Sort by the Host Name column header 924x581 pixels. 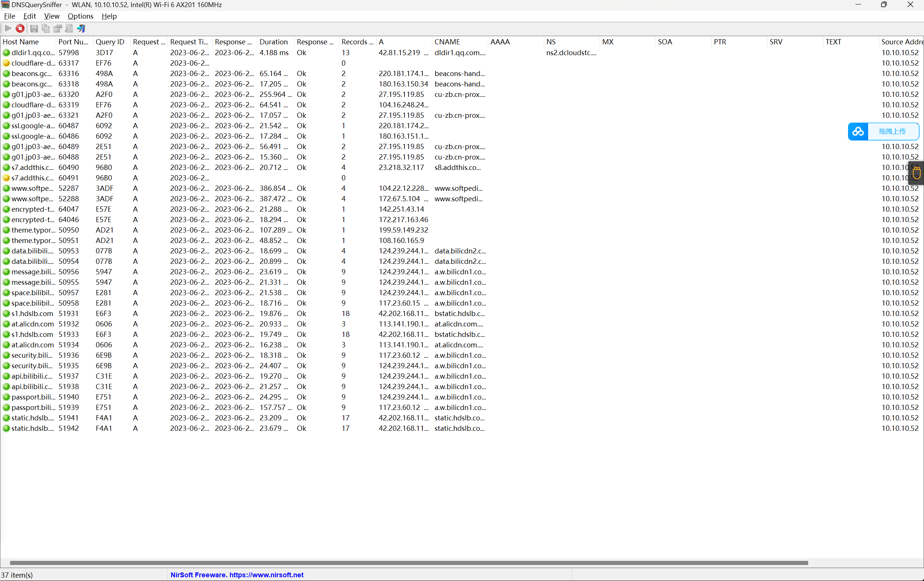click(21, 42)
